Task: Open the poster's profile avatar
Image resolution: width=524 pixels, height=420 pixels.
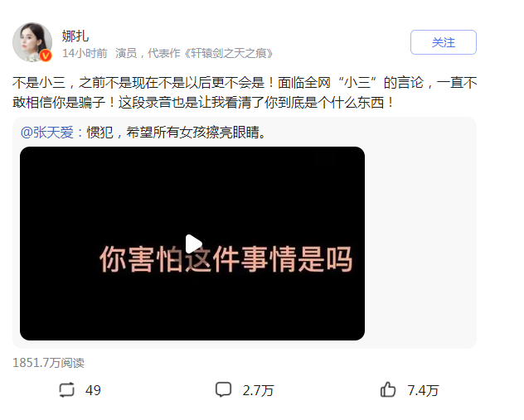Action: 32,42
